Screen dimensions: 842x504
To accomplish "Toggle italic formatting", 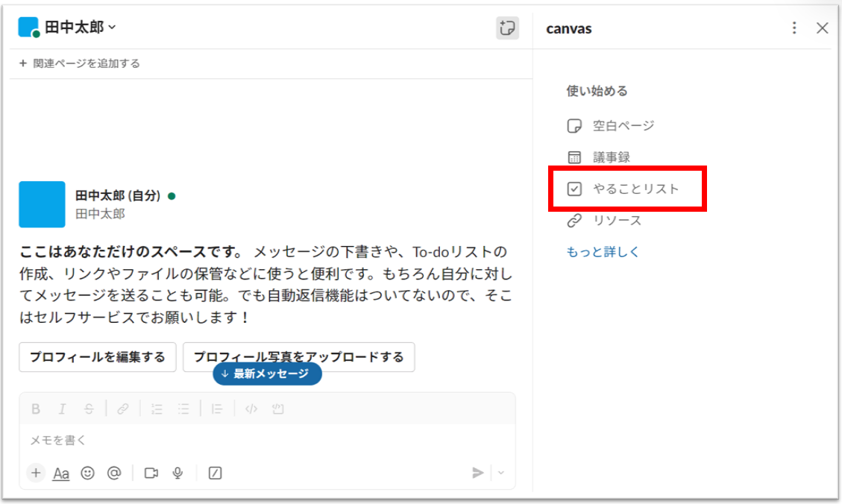I will tap(62, 409).
